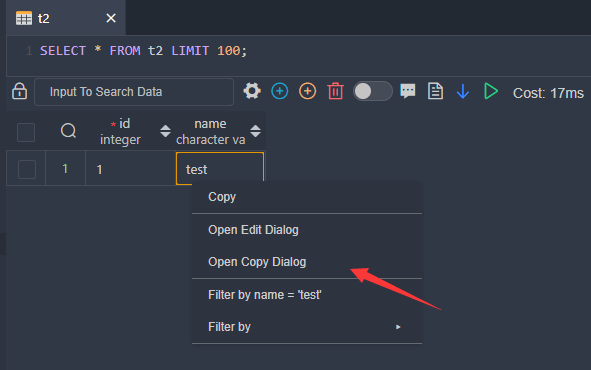Switch the toolbar toggle on
591x370 pixels.
[x=372, y=91]
